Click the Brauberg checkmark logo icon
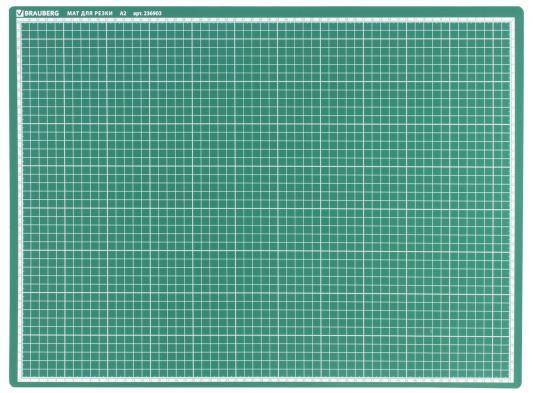The width and height of the screenshot is (533, 393). coord(19,13)
